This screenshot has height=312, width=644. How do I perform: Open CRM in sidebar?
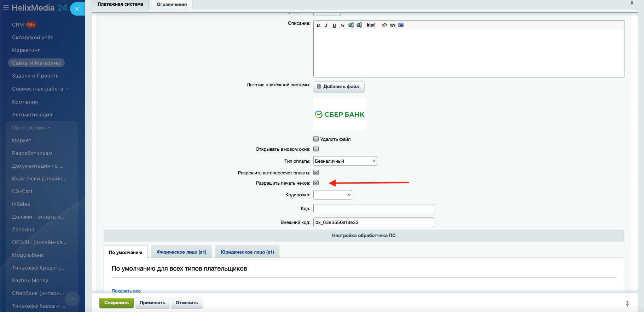point(18,25)
